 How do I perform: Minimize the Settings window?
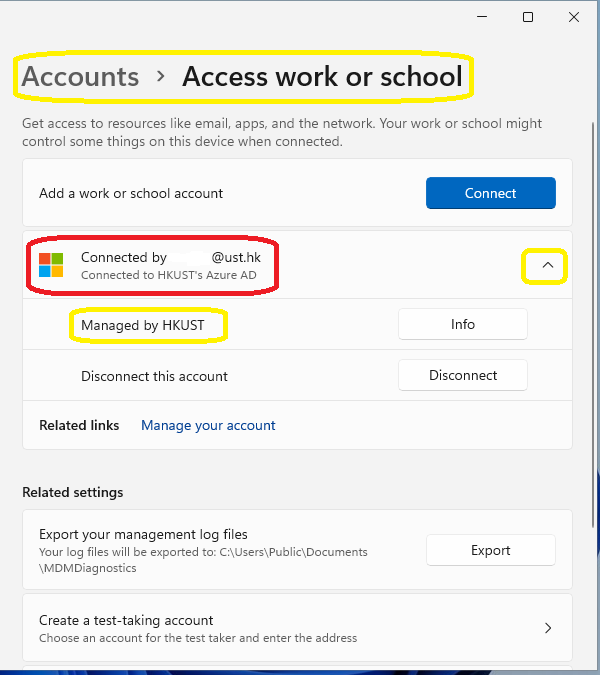482,17
